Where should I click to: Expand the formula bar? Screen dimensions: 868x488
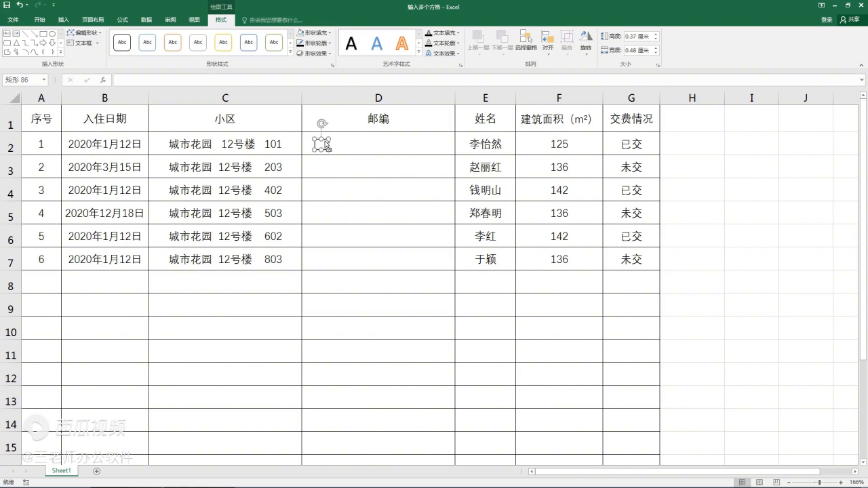click(862, 80)
